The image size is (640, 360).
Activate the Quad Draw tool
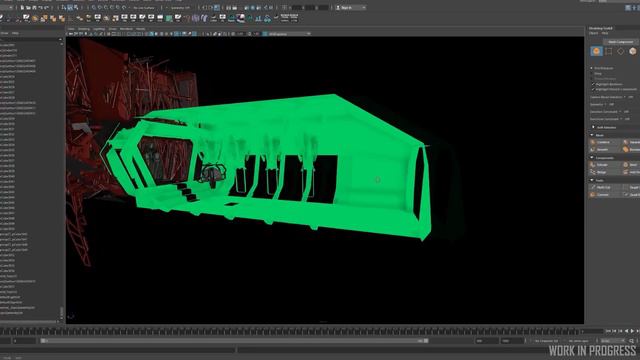[631, 195]
